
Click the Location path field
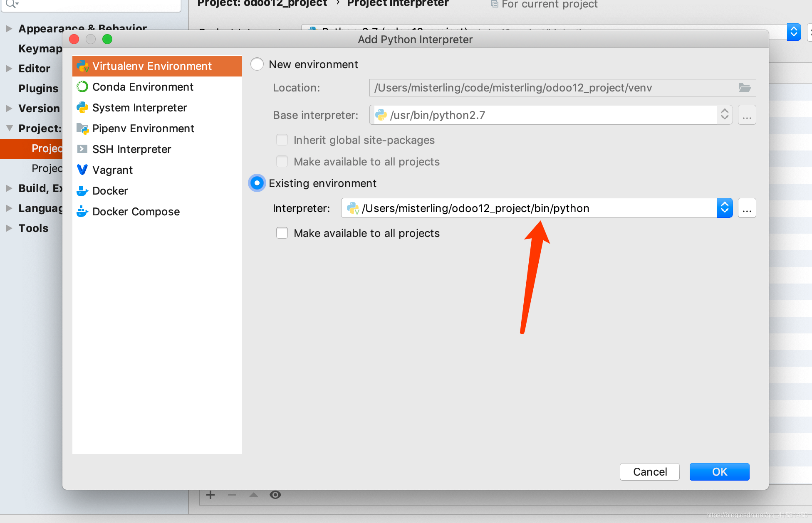562,88
